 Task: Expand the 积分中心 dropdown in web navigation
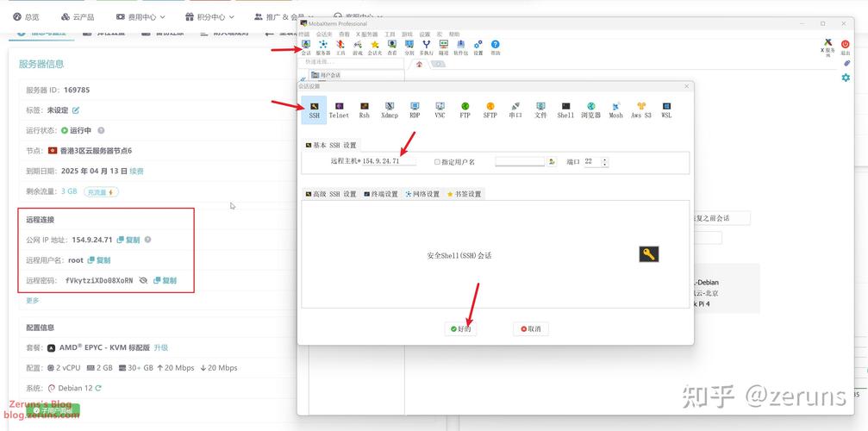pyautogui.click(x=209, y=17)
